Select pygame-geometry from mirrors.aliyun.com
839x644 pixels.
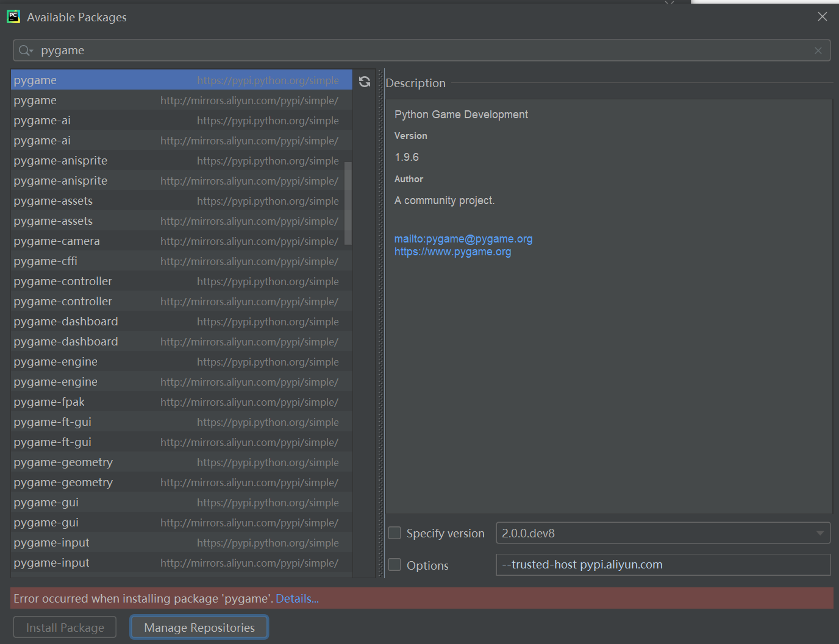[x=182, y=482]
